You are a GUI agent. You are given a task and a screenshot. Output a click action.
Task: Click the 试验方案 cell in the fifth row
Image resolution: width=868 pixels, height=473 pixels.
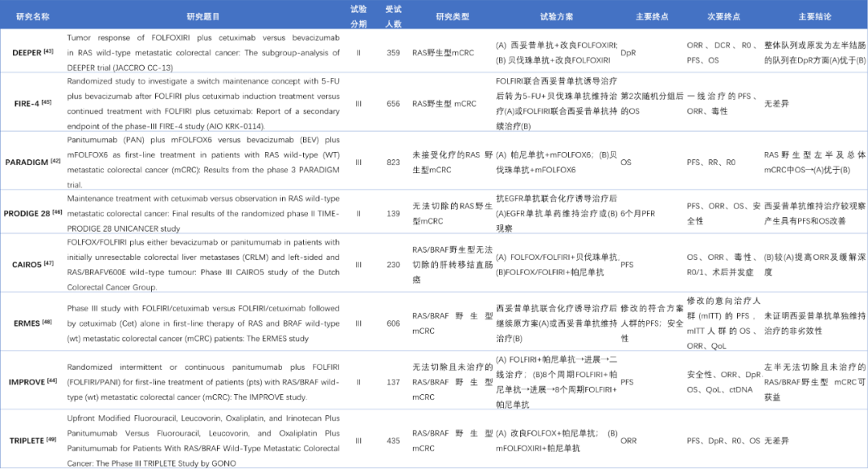(x=556, y=262)
